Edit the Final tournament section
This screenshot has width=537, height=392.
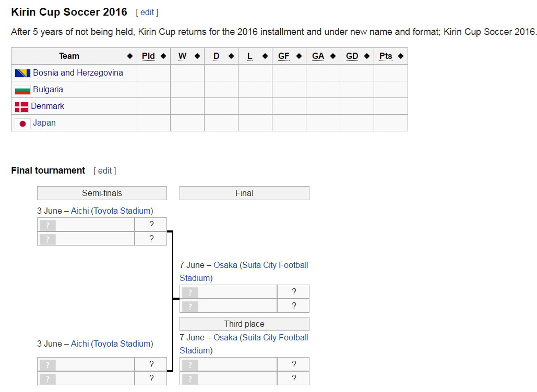tap(105, 170)
